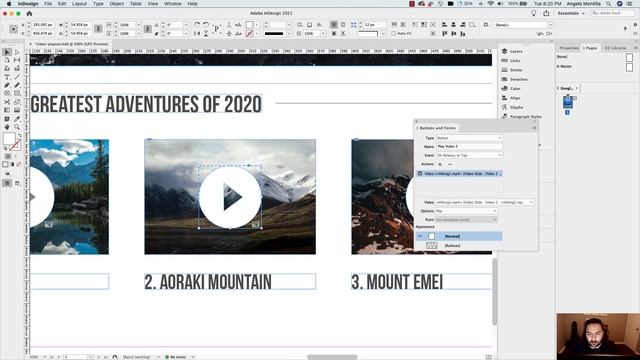Select the Pen tool

[7, 85]
